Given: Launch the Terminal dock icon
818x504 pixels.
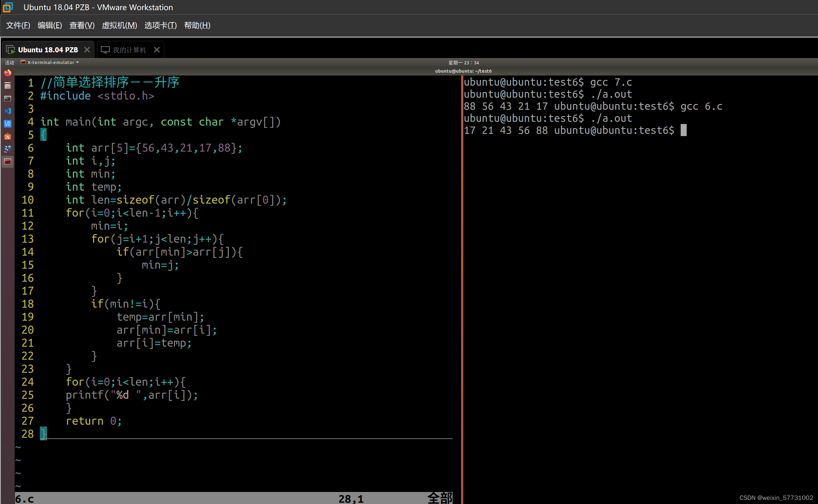Looking at the screenshot, I should pos(7,98).
